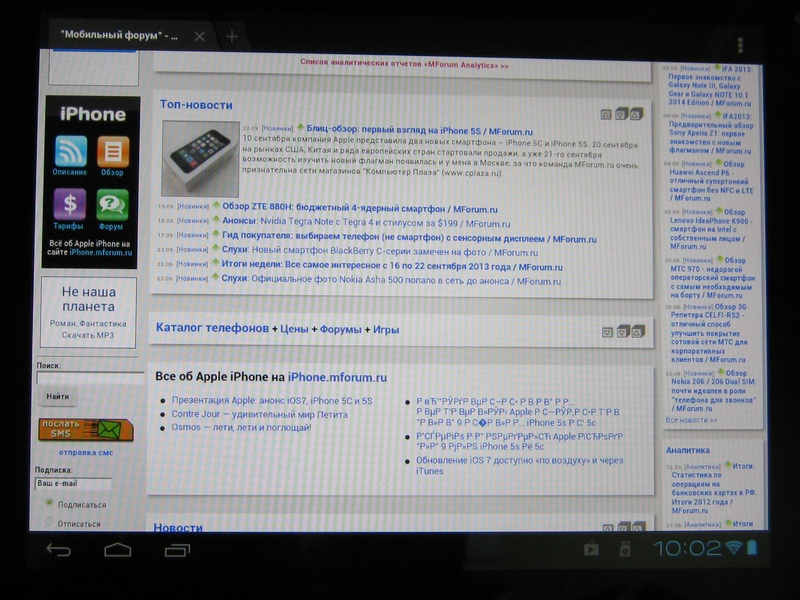The image size is (800, 600).
Task: Click the Найти search button
Action: (x=58, y=396)
